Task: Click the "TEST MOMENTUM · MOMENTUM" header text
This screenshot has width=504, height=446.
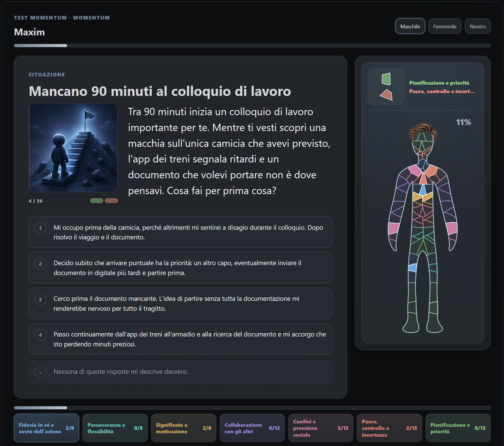Action: (x=62, y=18)
